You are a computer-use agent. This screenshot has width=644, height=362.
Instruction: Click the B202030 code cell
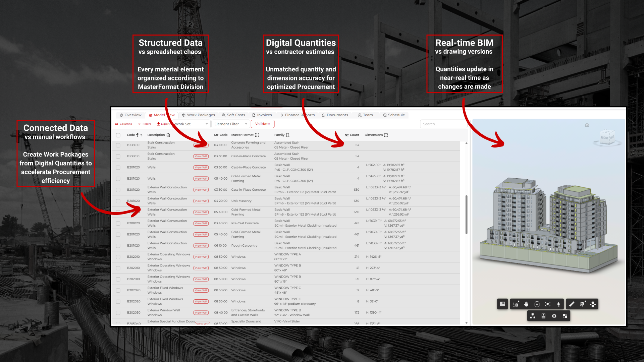coord(133,313)
